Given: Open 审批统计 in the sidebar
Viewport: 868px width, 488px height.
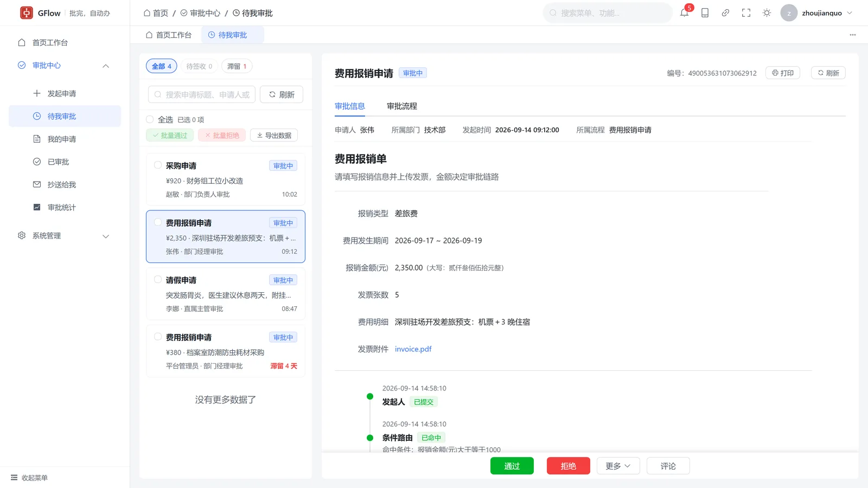Looking at the screenshot, I should pyautogui.click(x=65, y=207).
